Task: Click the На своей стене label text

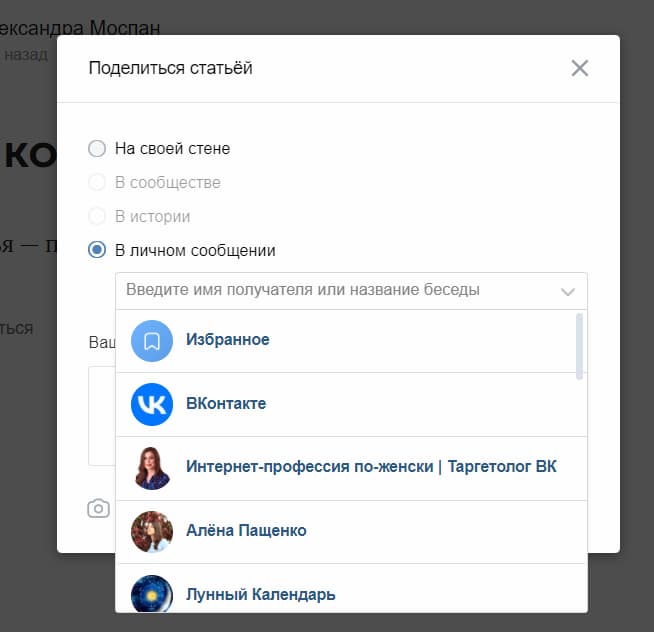Action: (172, 149)
